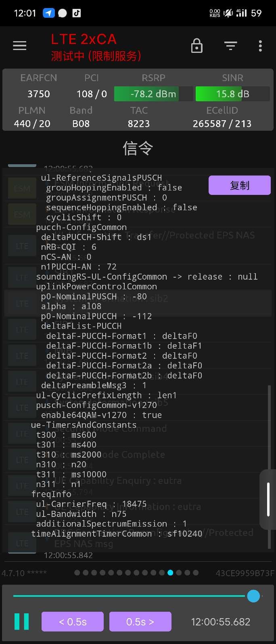
Task: Step forward with the 0.5s > button
Action: pyautogui.click(x=140, y=622)
